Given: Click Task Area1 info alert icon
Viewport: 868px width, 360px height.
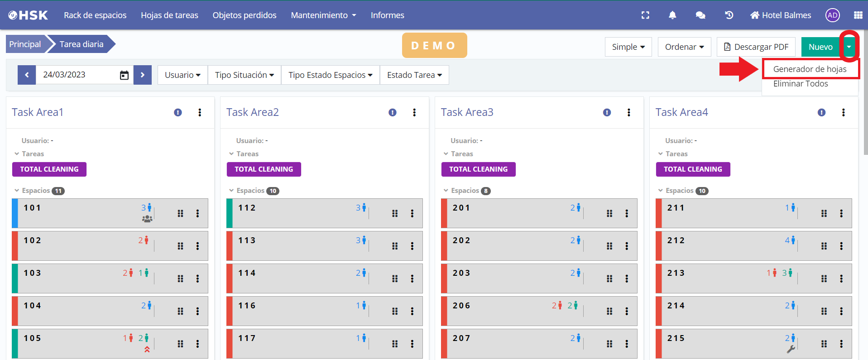Looking at the screenshot, I should [x=178, y=113].
